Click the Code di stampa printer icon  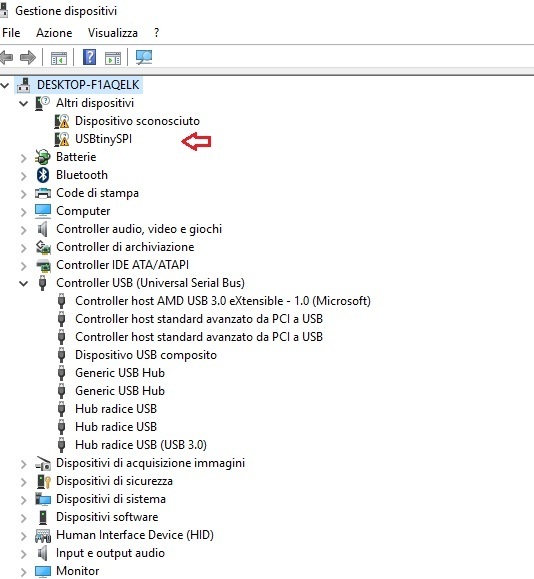(x=42, y=193)
